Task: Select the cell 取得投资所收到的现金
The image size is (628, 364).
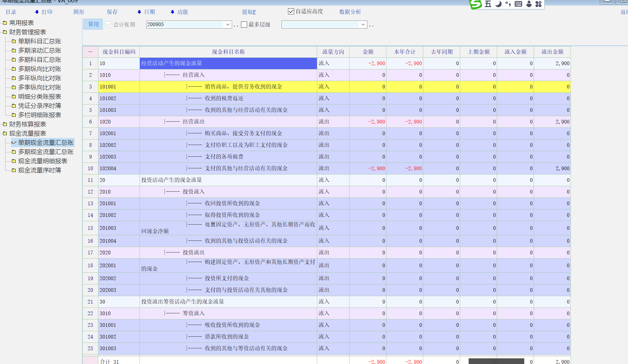Action: (228, 215)
